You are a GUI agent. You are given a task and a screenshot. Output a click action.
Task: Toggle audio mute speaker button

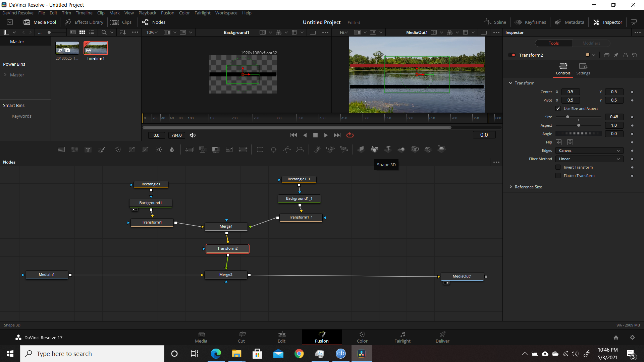click(193, 135)
